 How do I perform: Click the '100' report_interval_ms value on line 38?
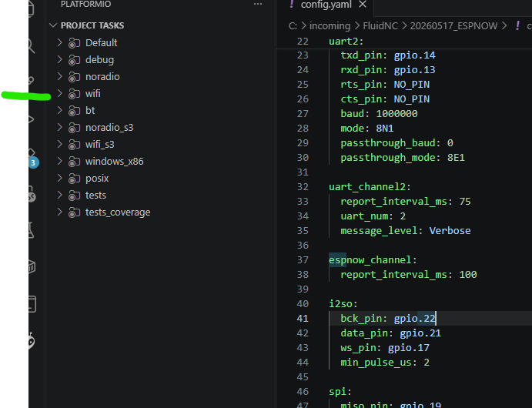click(468, 274)
